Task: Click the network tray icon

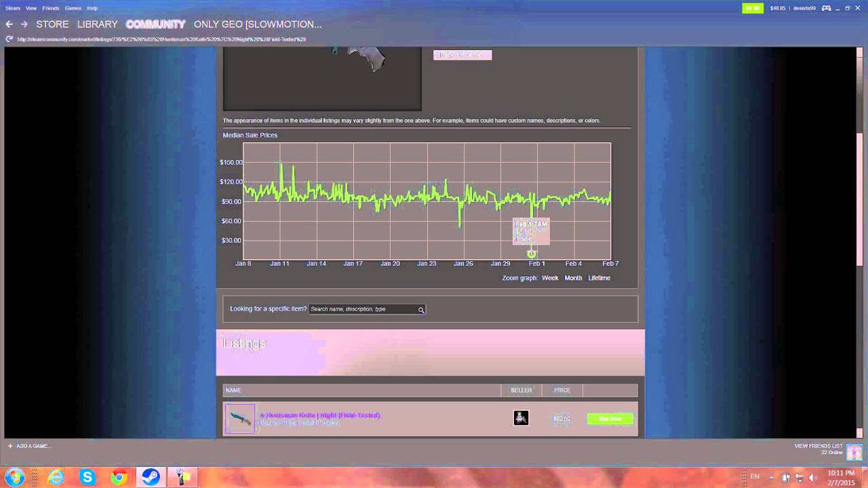Action: click(800, 478)
